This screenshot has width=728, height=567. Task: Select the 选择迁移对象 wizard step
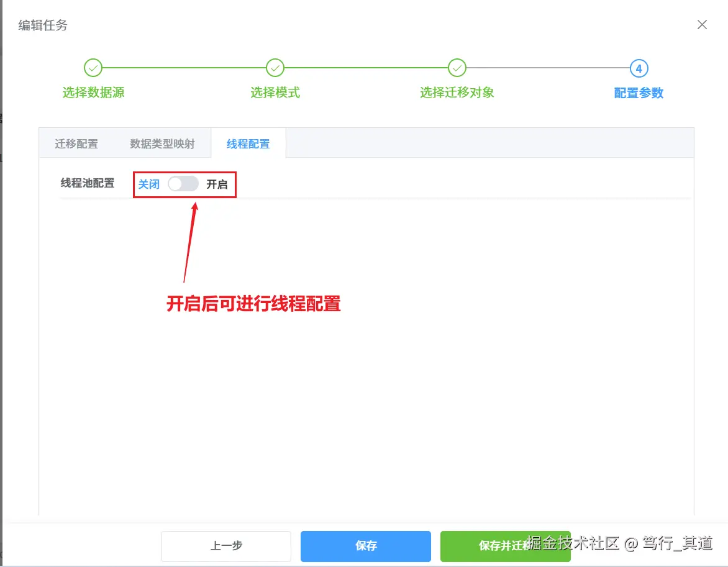point(457,93)
